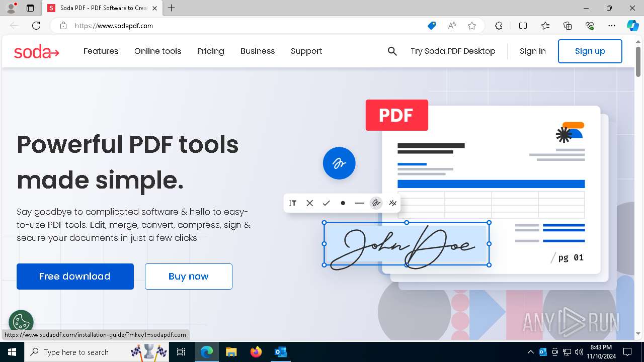This screenshot has width=644, height=362.
Task: Close the Soda PDF tab
Action: 154,8
